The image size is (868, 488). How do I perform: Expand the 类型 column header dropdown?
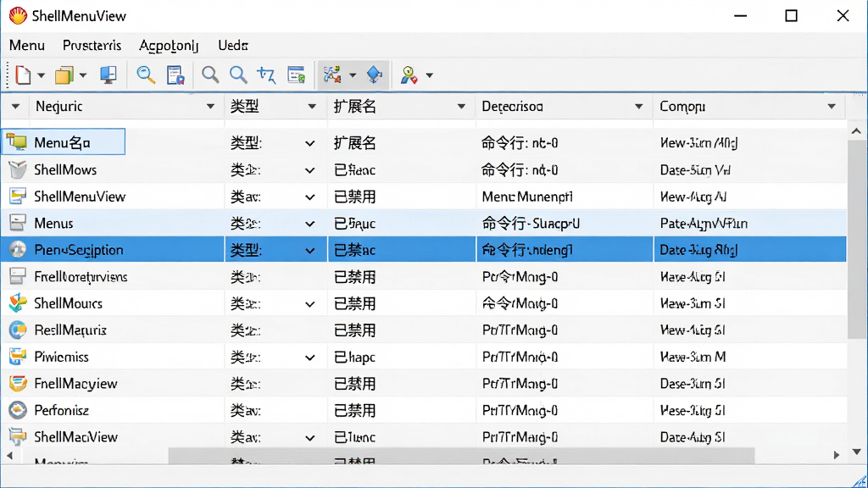click(312, 106)
